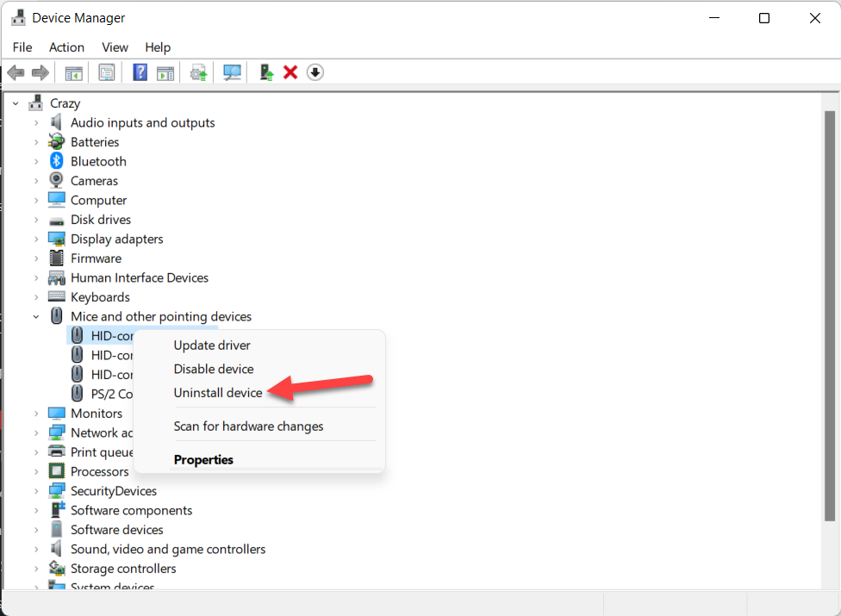Select Update driver in context menu
Viewport: 841px width, 616px height.
point(212,345)
